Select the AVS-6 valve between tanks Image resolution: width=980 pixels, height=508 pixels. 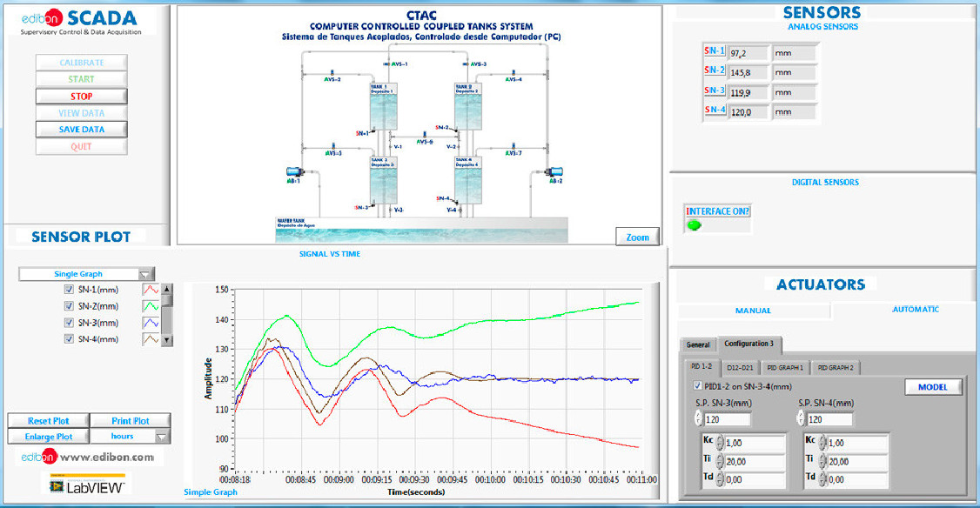pos(424,135)
